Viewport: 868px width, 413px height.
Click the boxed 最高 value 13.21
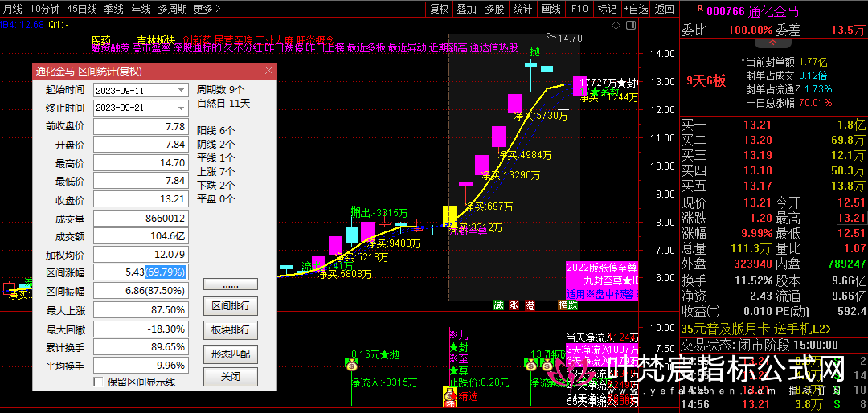tap(851, 218)
